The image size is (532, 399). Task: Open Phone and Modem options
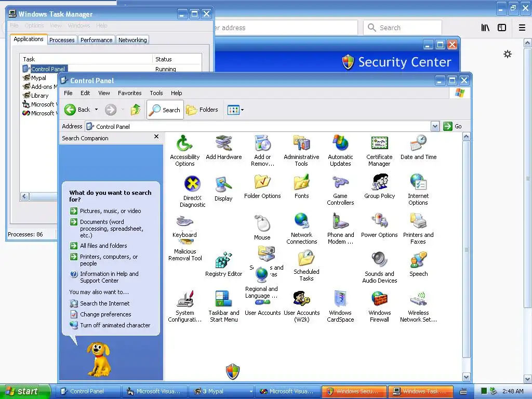click(340, 229)
